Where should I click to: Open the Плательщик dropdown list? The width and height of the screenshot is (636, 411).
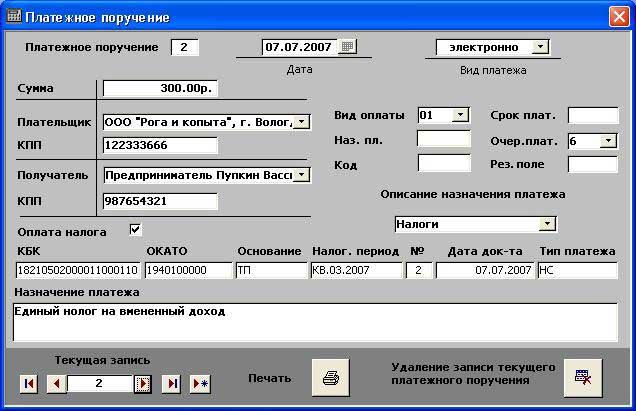click(x=303, y=122)
